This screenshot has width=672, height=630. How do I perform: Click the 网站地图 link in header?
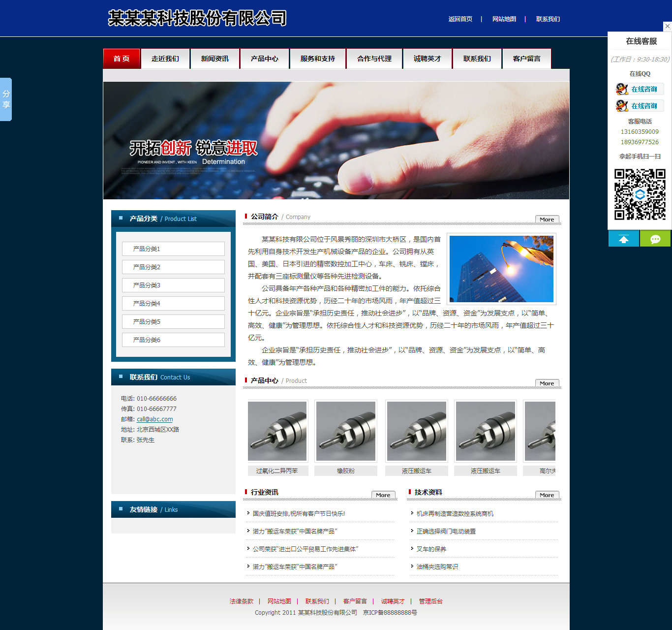(x=504, y=19)
